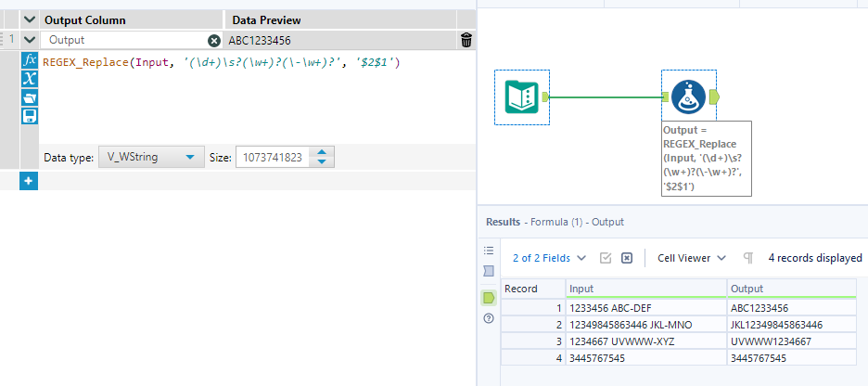Image resolution: width=868 pixels, height=386 pixels.
Task: Increase the Size value with up arrow
Action: click(322, 152)
